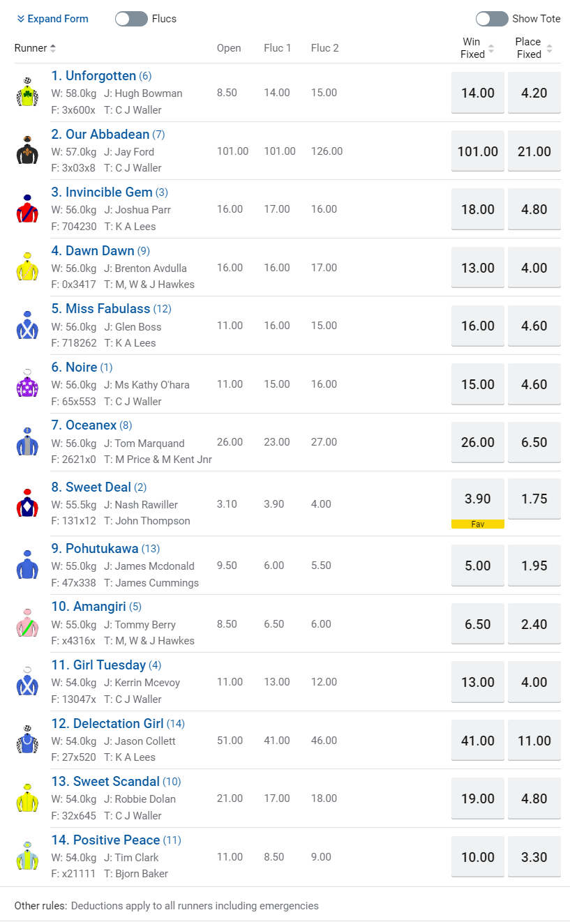Turn on the Show Tote switch

(491, 19)
